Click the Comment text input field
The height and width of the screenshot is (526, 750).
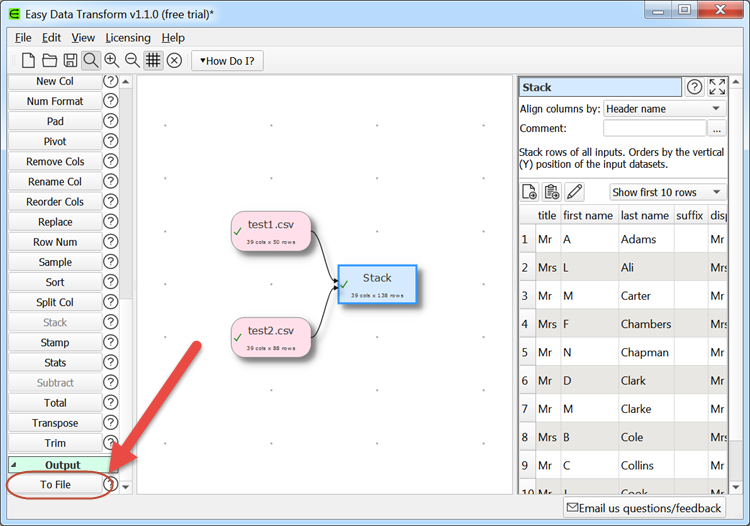654,129
